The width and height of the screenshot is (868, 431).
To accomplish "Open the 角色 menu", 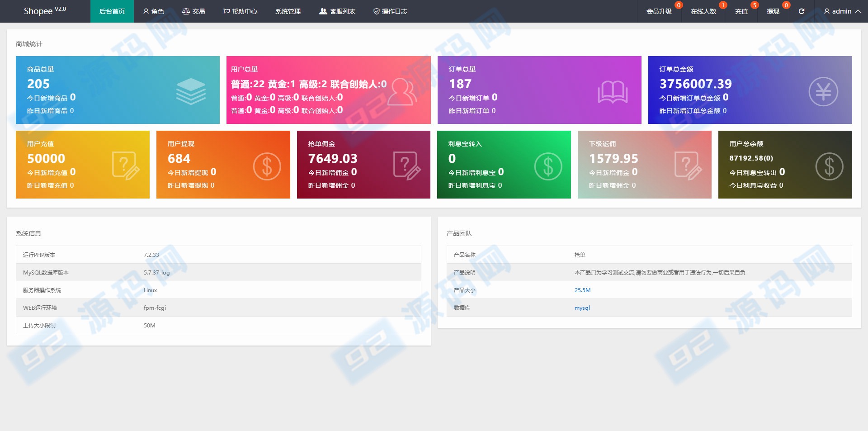I will (x=153, y=11).
